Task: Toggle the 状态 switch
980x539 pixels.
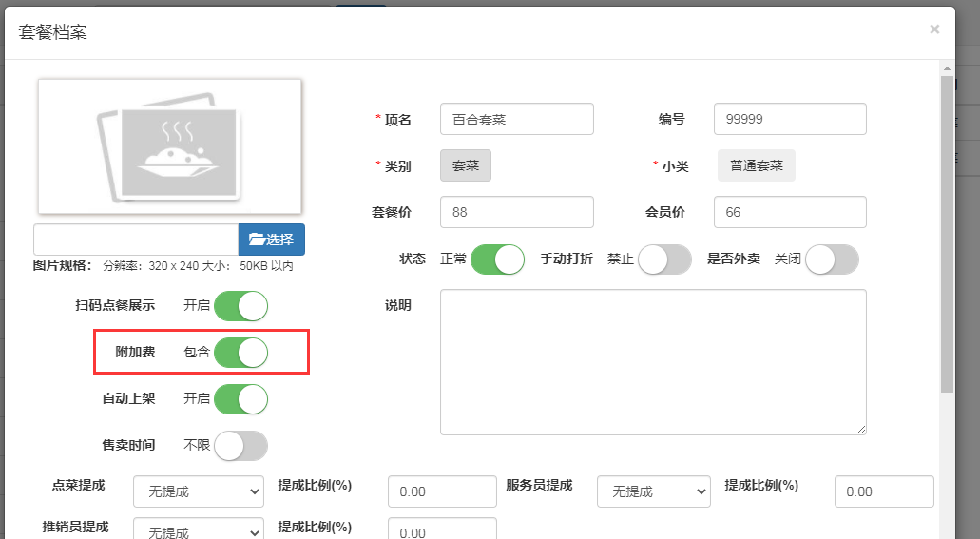Action: 497,260
